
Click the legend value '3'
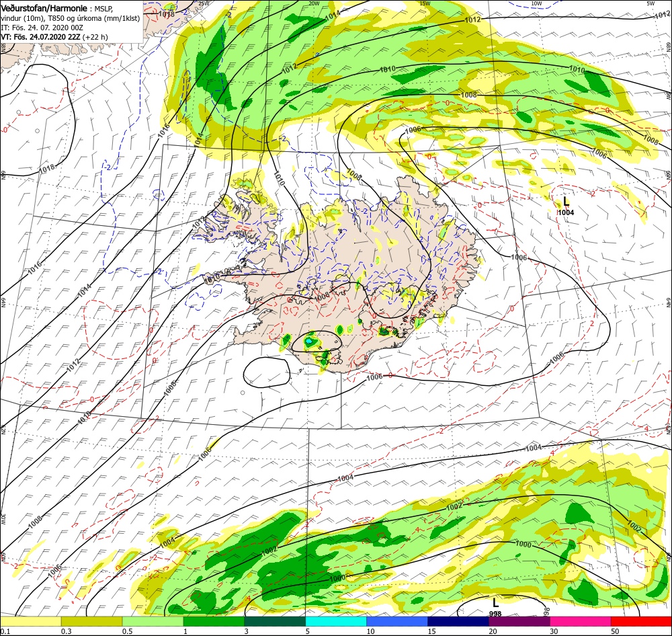(x=246, y=631)
